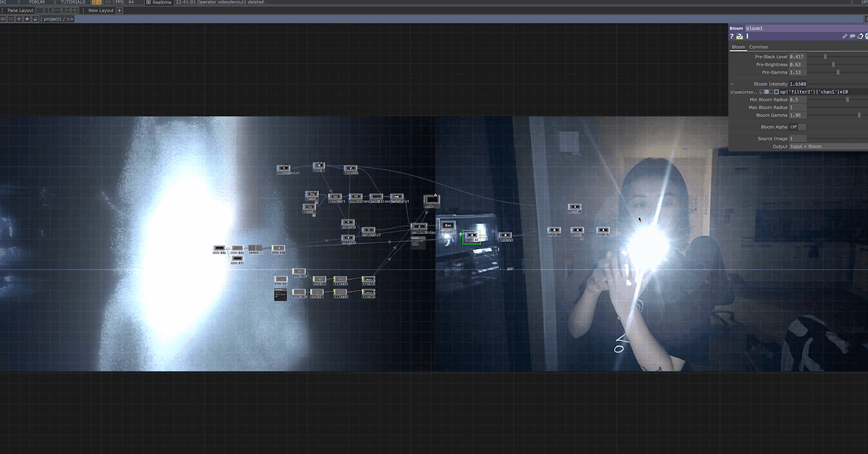
Task: Select the videodevin1 node
Action: pyautogui.click(x=284, y=168)
